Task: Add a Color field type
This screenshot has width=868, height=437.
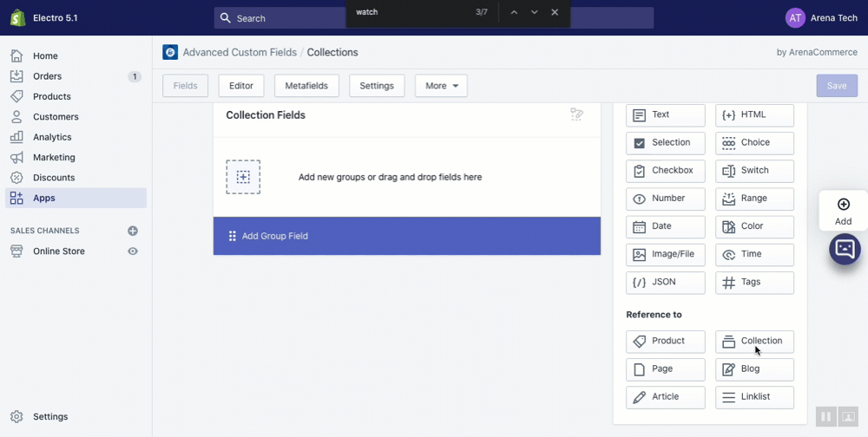Action: (x=754, y=227)
